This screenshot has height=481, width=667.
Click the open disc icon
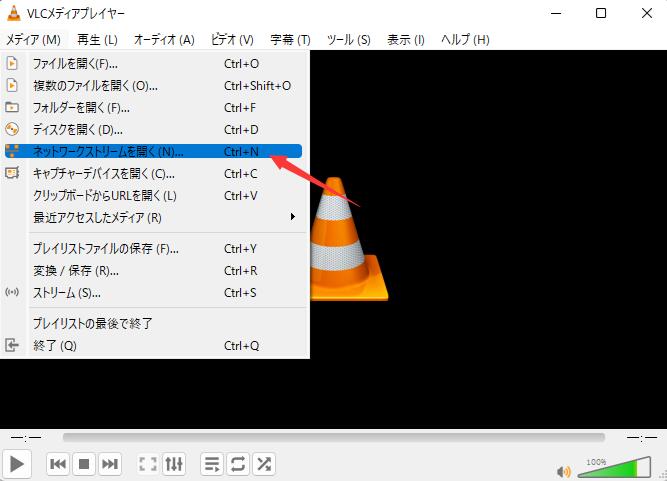12,129
